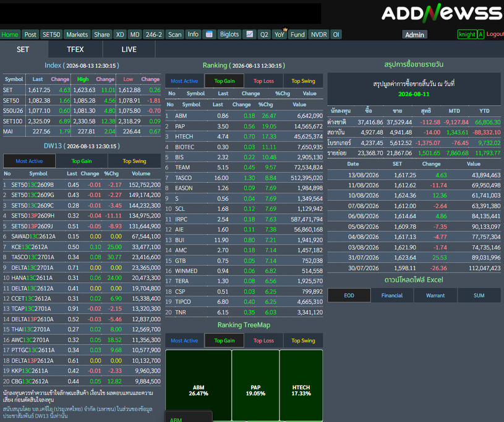Select Top Swing tab in Ranking panel

(x=303, y=81)
